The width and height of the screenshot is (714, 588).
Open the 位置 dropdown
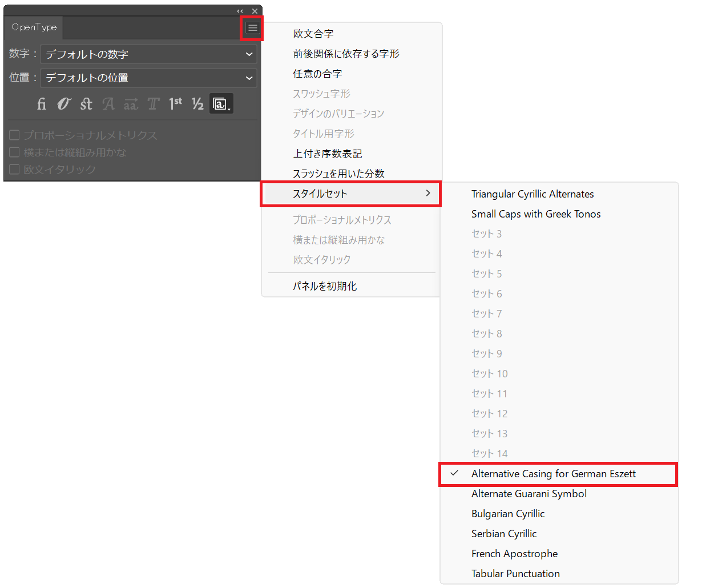(148, 78)
